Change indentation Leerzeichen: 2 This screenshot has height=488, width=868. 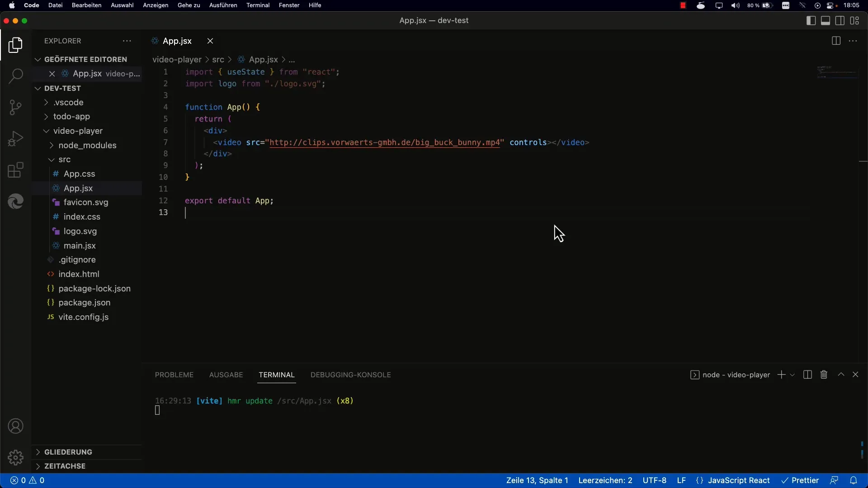[x=605, y=480]
